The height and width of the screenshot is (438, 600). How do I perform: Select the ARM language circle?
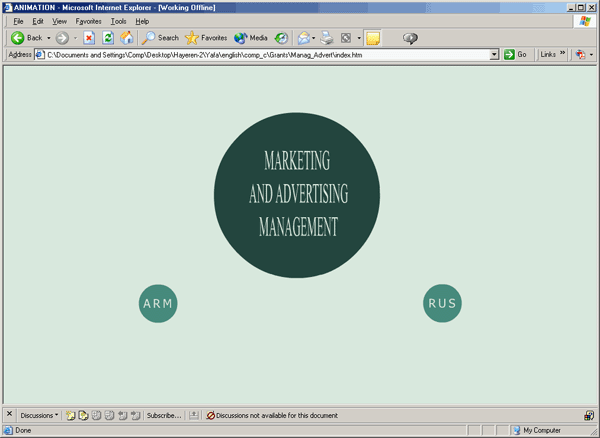(x=158, y=304)
